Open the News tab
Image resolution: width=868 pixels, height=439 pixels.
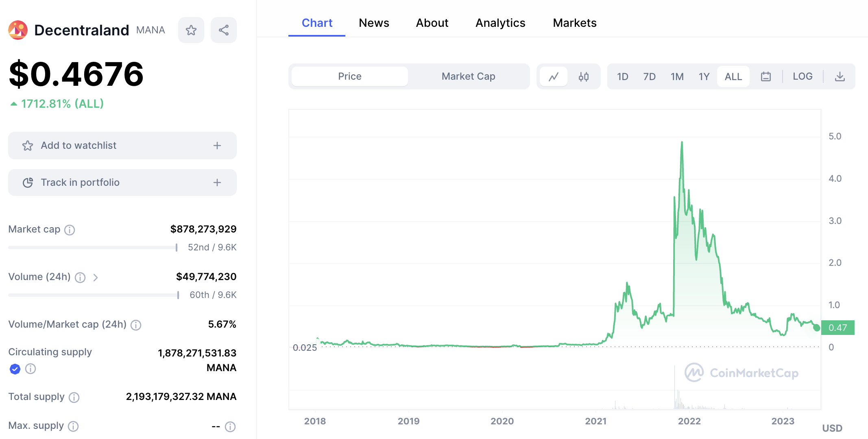pyautogui.click(x=374, y=23)
